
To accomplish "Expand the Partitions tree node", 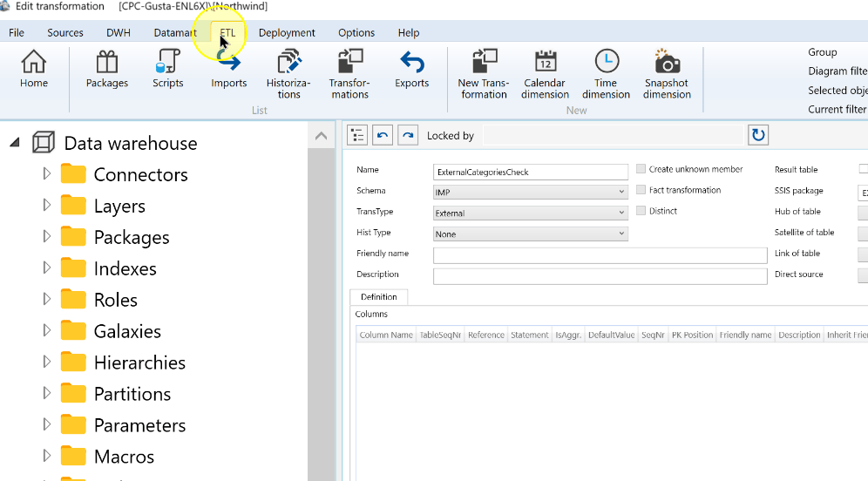I will 46,393.
